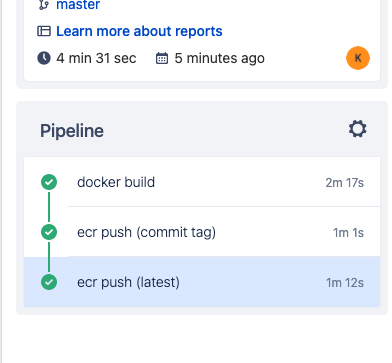Click the clock duration icon
392x363 pixels.
tap(44, 58)
